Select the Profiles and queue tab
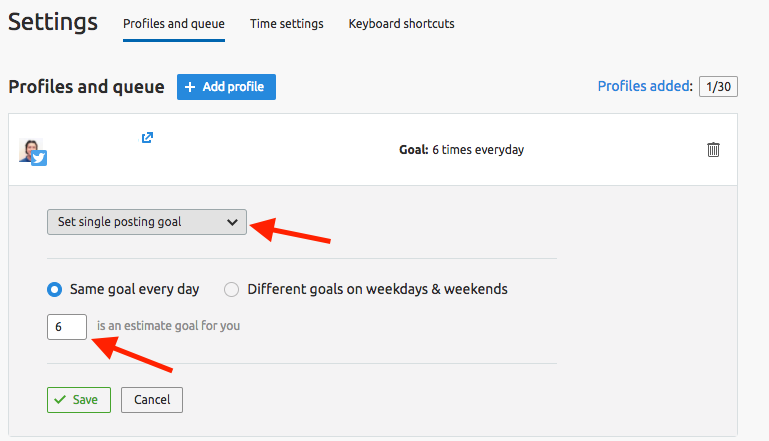769x441 pixels. click(174, 24)
